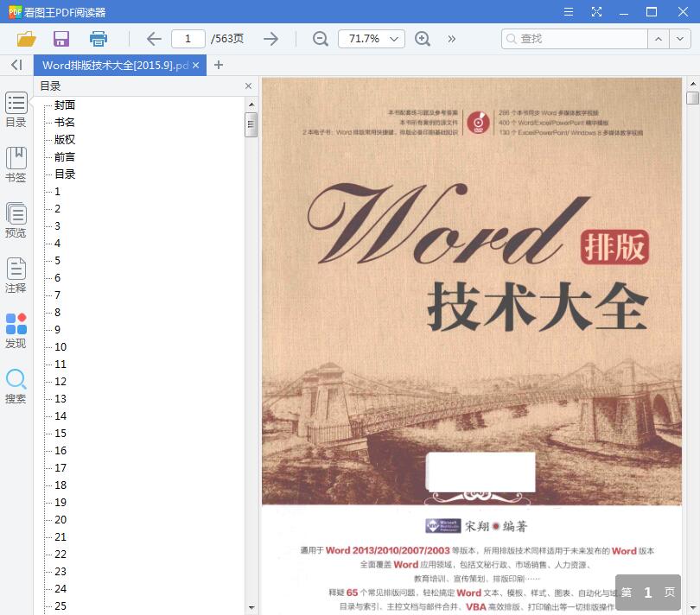Select outline entry 版权
This screenshot has width=700, height=615.
(65, 140)
